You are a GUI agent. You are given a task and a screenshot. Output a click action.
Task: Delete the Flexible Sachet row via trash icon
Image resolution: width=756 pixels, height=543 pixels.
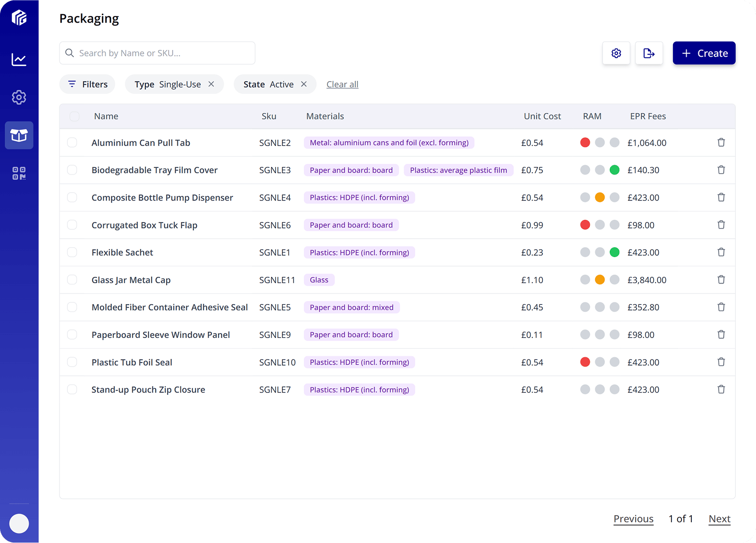tap(721, 252)
